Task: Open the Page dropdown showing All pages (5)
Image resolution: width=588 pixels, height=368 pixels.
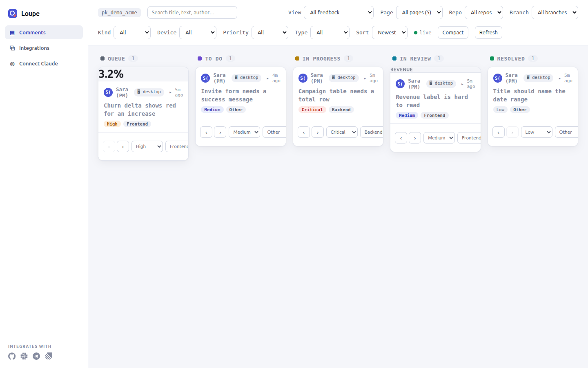Action: coord(419,12)
